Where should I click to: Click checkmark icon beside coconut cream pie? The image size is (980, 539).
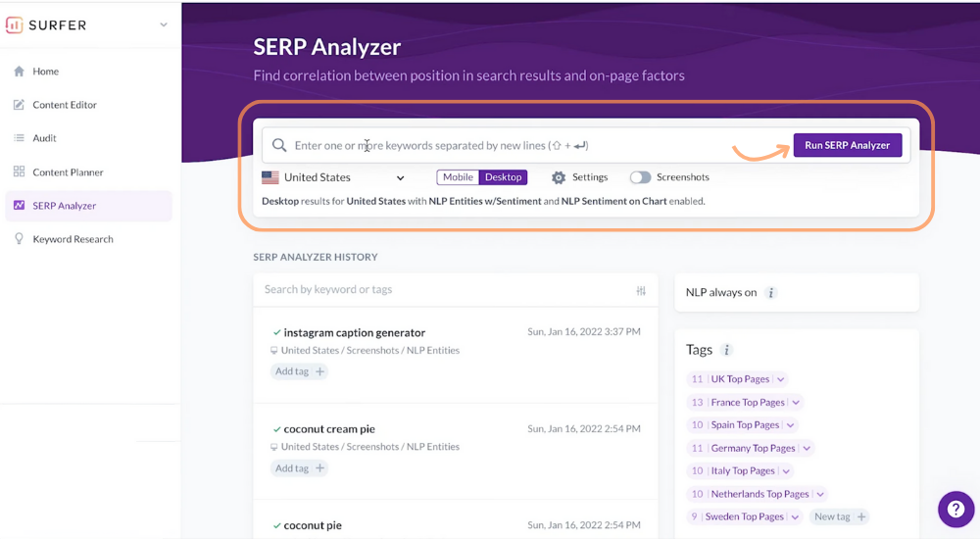point(277,429)
